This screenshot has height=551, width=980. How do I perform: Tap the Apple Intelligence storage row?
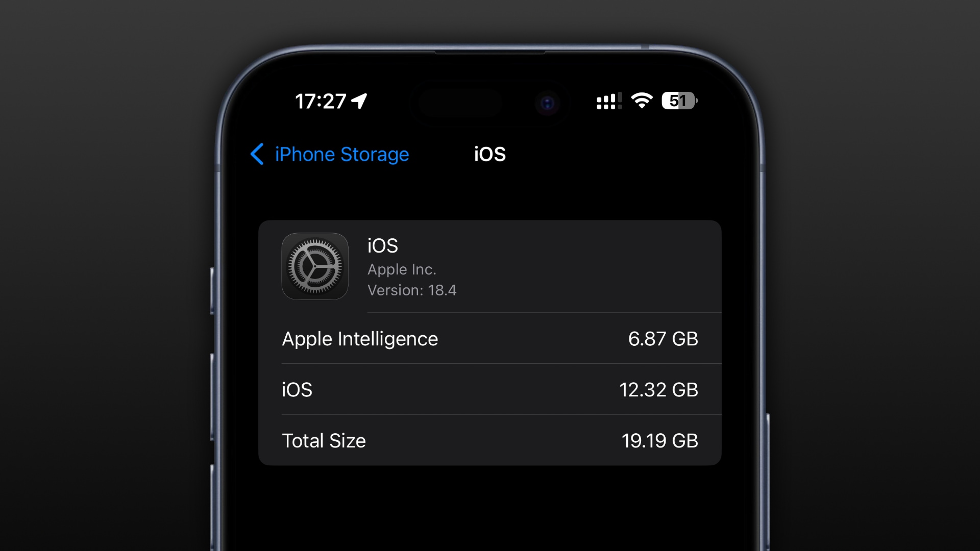(x=489, y=338)
